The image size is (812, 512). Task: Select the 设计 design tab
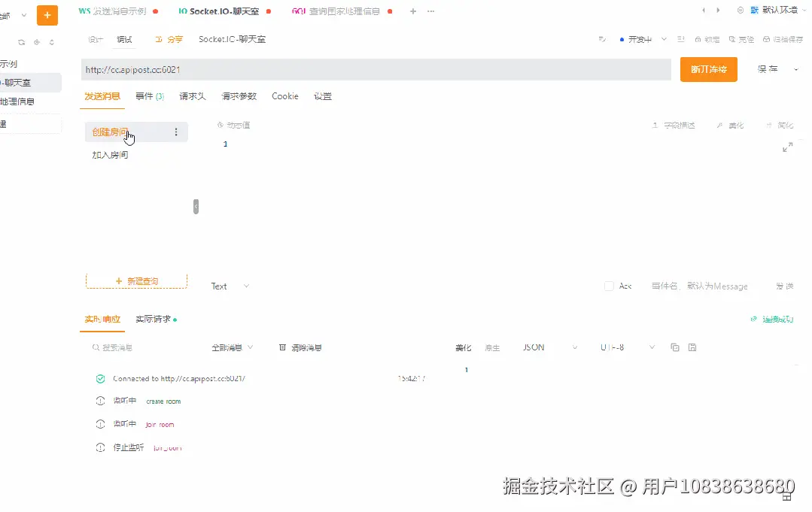click(x=96, y=39)
